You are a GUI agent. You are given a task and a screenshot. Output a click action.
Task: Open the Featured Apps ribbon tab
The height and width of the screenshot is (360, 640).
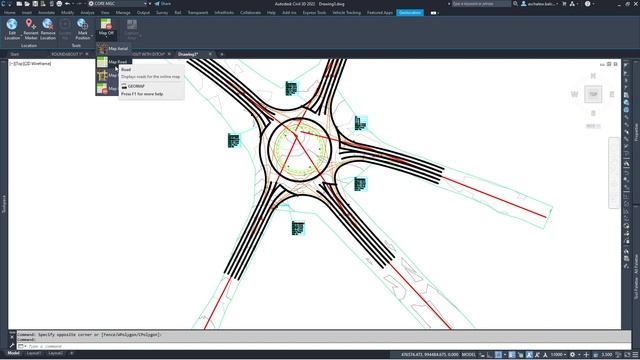click(x=380, y=13)
